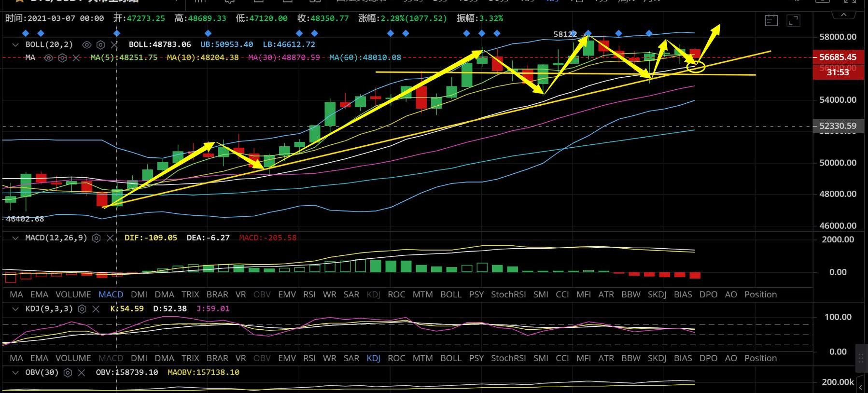The width and height of the screenshot is (868, 393).
Task: Open BOLL indicator settings hexagon icon
Action: [100, 45]
